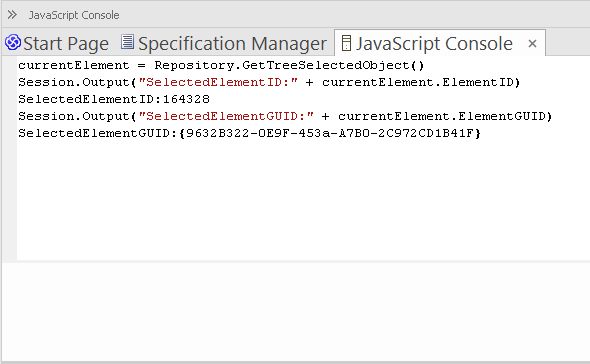The image size is (590, 364).
Task: Click the red "SelectedElementID:" string literal
Action: pyautogui.click(x=218, y=82)
